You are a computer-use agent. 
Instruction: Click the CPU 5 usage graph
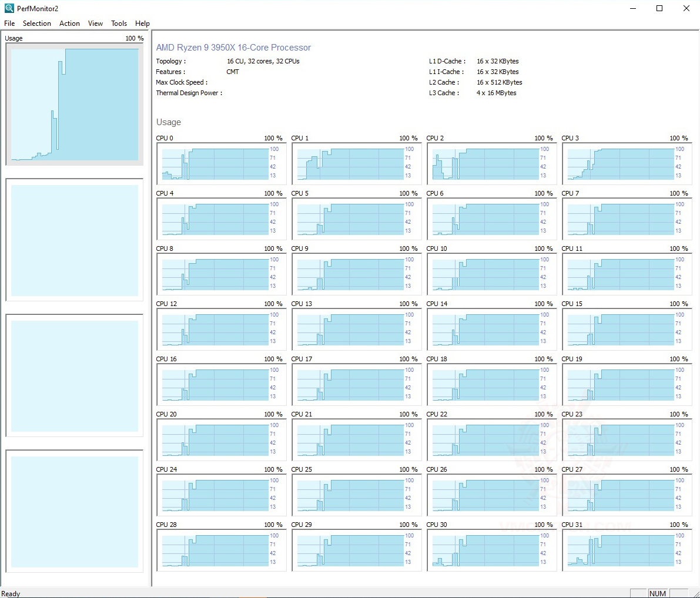[x=357, y=219]
